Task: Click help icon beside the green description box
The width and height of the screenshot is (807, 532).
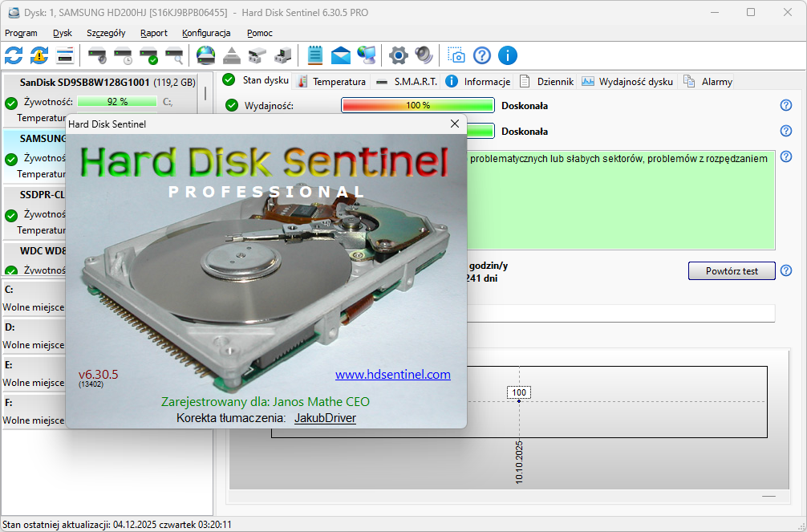Action: [786, 156]
